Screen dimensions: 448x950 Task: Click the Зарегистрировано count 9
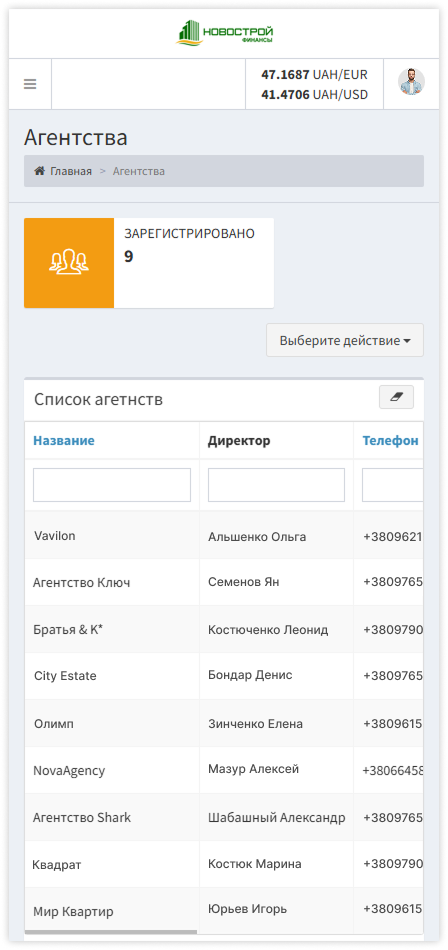(129, 256)
